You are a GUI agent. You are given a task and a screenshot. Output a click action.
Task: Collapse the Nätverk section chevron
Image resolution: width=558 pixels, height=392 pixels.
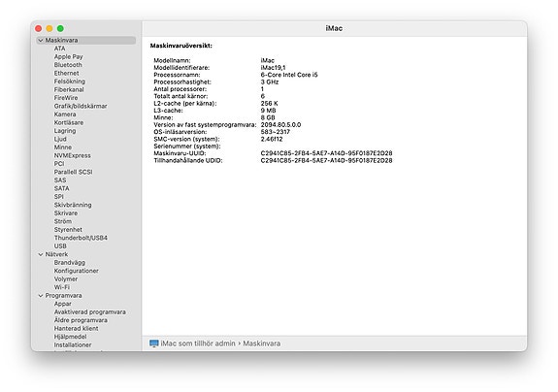point(41,254)
